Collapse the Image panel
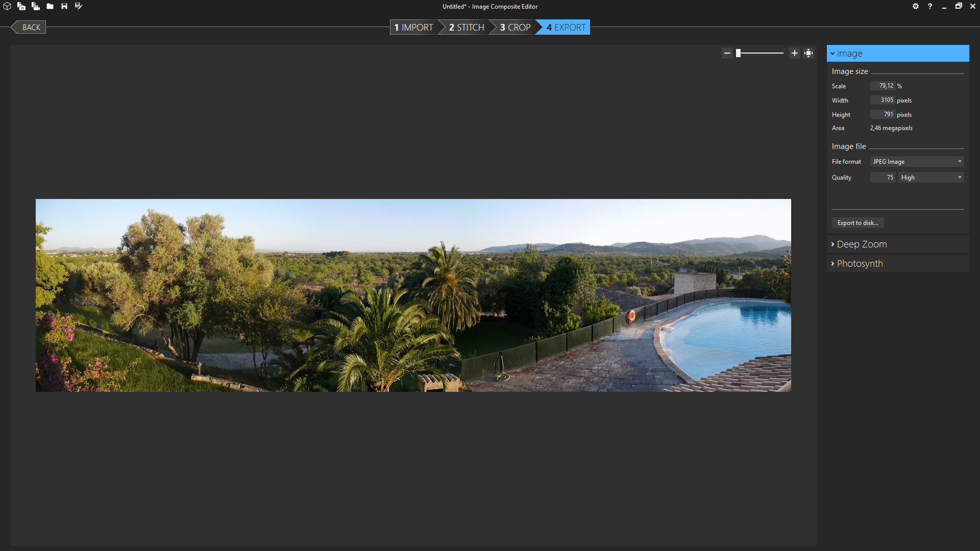 tap(832, 53)
